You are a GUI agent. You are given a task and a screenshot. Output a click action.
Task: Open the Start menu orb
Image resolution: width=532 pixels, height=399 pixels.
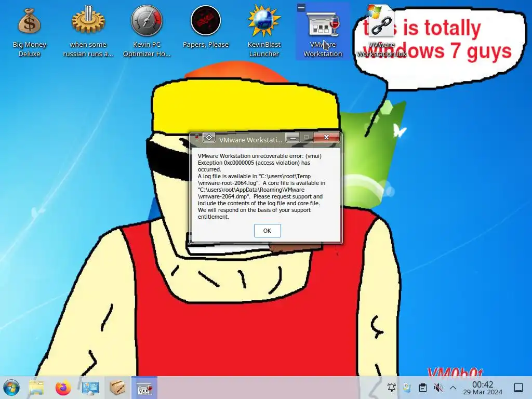[x=11, y=388]
